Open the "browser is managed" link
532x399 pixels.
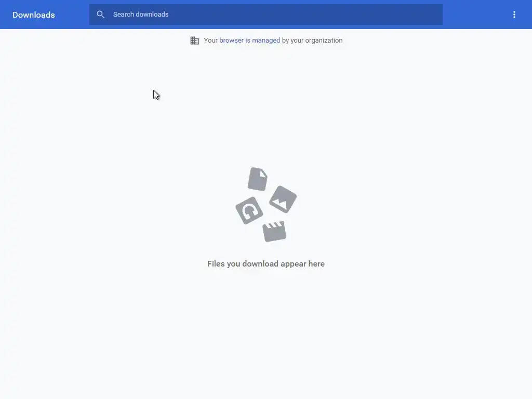tap(249, 41)
